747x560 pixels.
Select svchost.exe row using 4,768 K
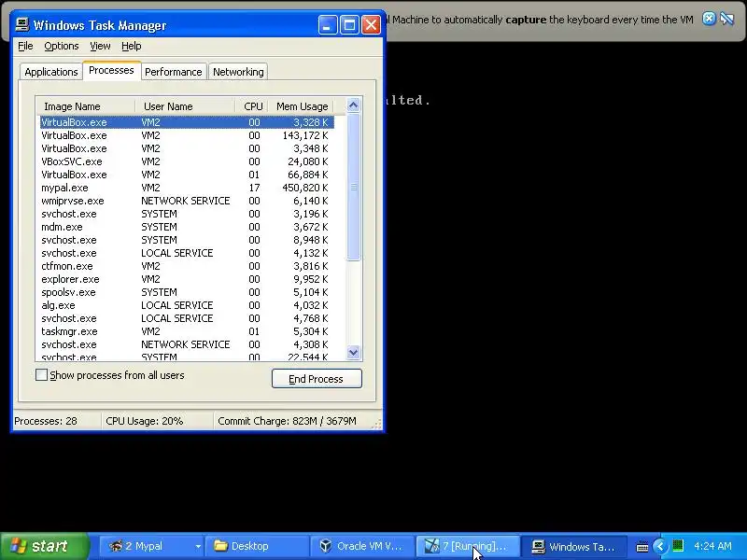[x=188, y=318]
